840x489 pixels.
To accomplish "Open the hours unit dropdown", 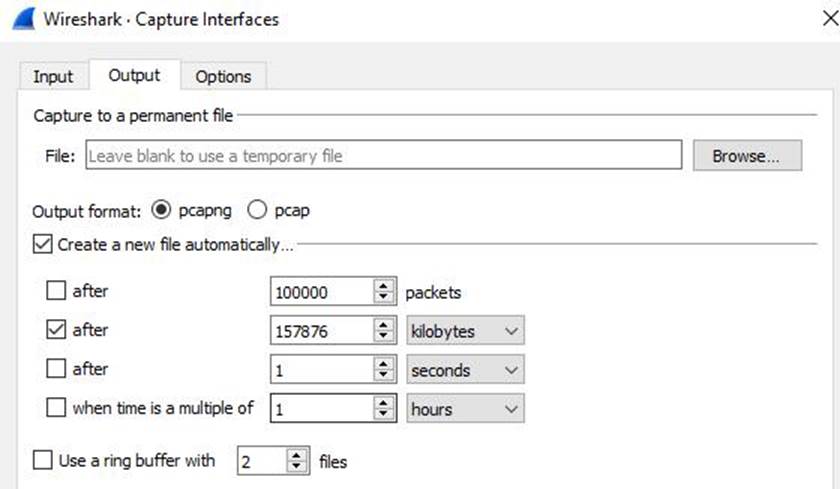I will pos(465,409).
